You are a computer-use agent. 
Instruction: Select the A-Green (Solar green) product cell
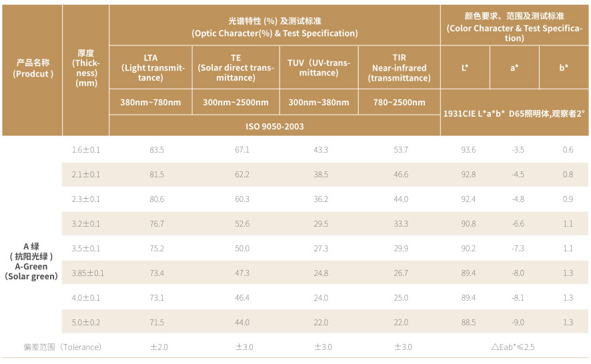pyautogui.click(x=33, y=261)
